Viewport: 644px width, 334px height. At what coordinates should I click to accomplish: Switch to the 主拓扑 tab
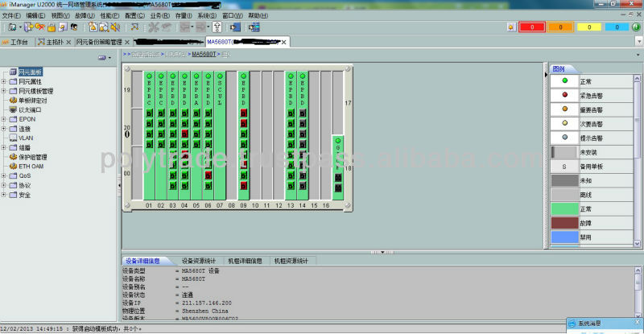(53, 42)
